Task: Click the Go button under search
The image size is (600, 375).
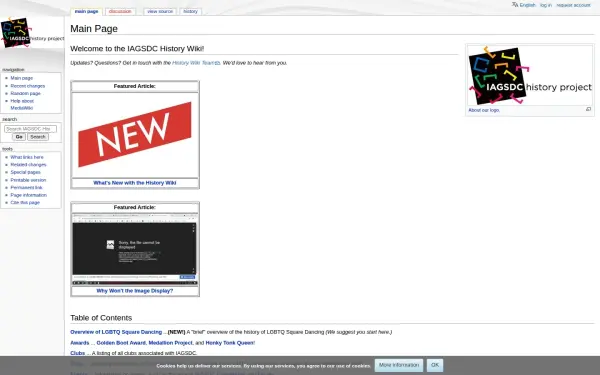Action: (19, 137)
